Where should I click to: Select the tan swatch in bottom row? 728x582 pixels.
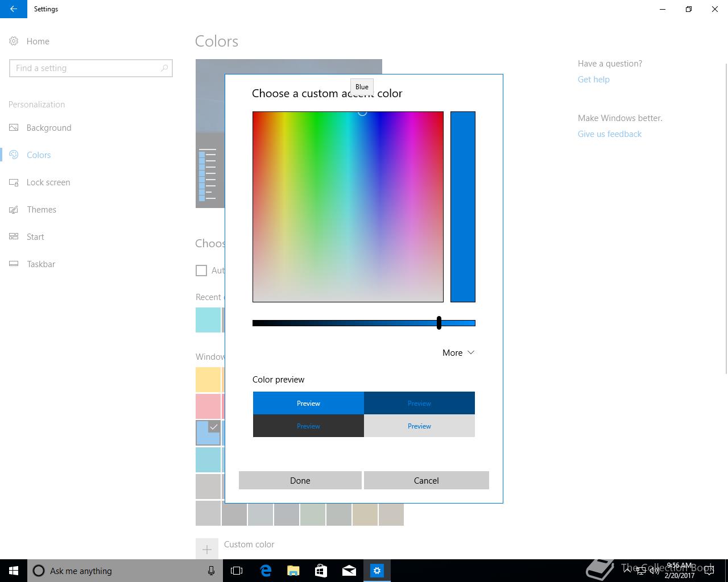365,514
